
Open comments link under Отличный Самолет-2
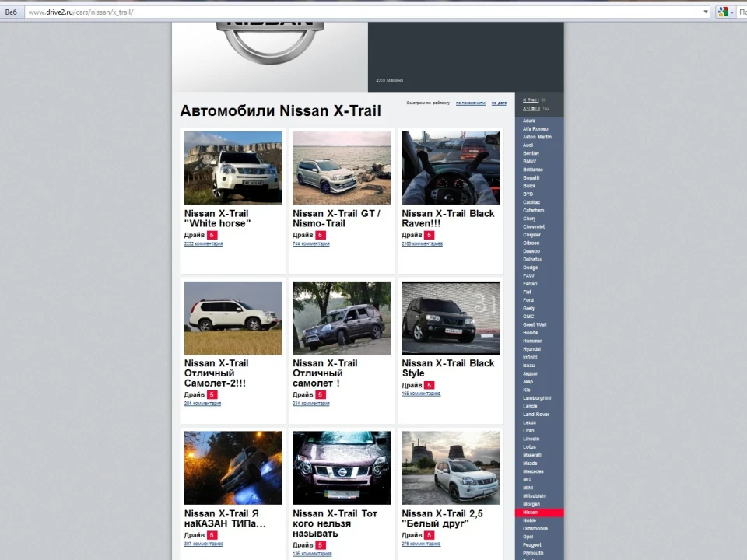[x=202, y=404]
